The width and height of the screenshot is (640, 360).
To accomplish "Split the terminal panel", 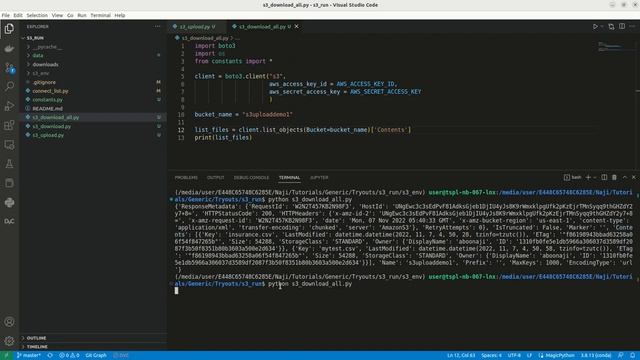I will 604,178.
